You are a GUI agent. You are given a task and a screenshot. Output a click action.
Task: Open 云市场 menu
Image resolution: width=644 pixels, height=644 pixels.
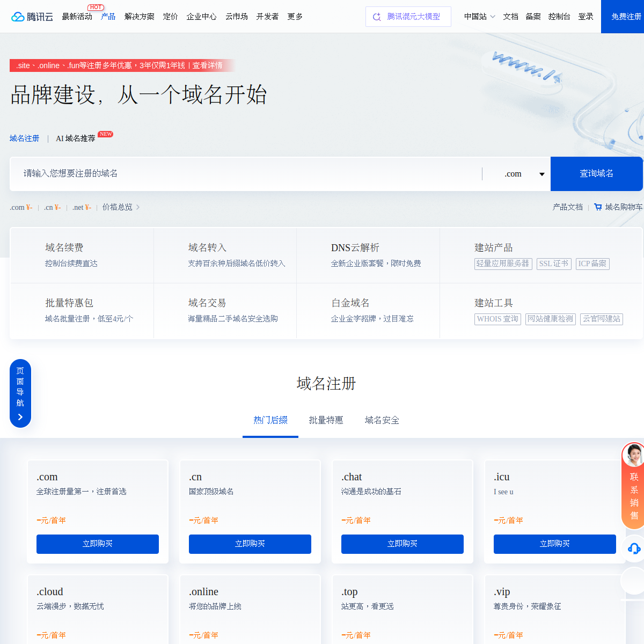pyautogui.click(x=237, y=17)
